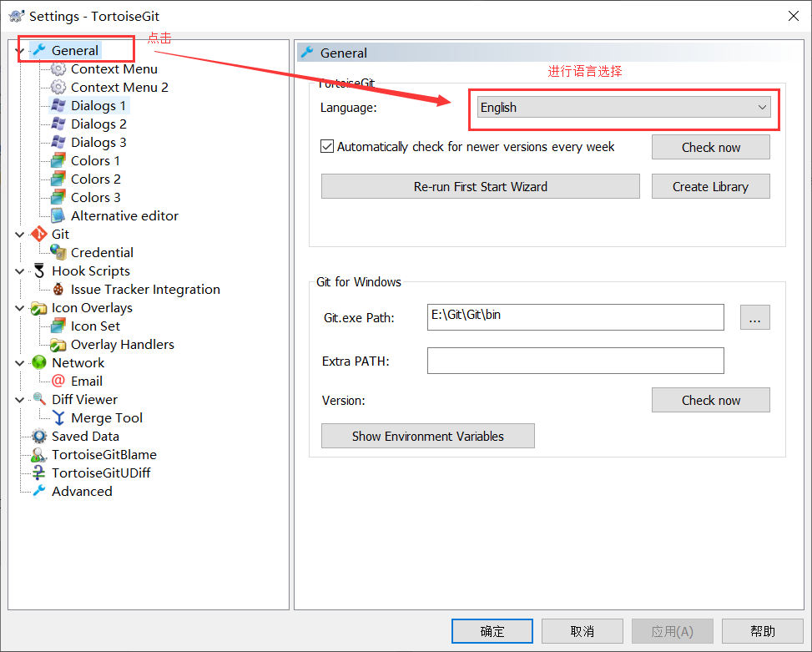Click the Merge Tool fork icon
Viewport: 812px width, 652px height.
click(58, 418)
